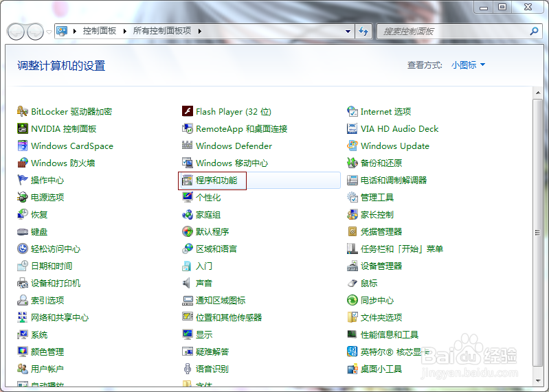Open the Flash Player (32 位) icon
Image resolution: width=549 pixels, height=392 pixels.
(x=188, y=111)
